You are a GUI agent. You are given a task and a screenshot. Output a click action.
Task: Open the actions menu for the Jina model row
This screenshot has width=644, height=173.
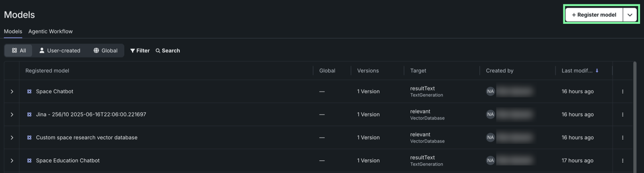pos(623,115)
